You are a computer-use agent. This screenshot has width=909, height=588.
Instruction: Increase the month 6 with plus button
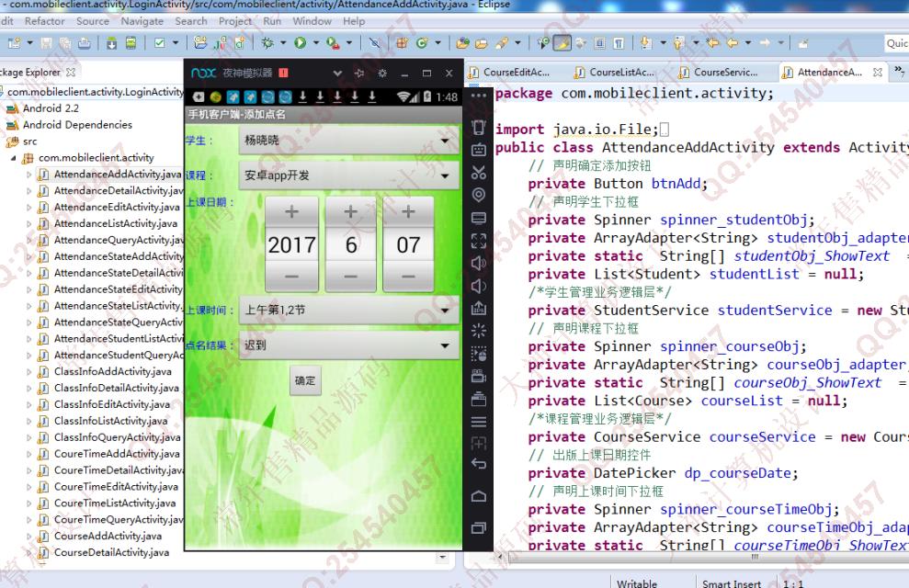point(351,211)
